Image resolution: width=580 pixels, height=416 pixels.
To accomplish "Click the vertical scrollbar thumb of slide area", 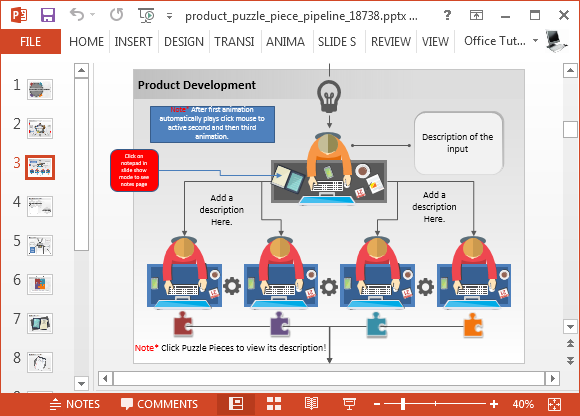I will [570, 129].
